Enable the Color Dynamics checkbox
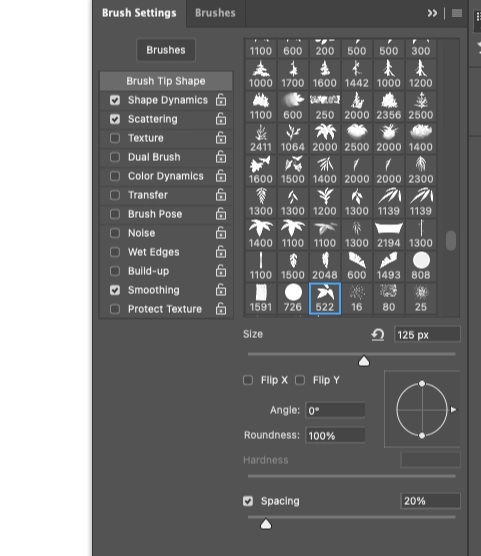 [115, 176]
